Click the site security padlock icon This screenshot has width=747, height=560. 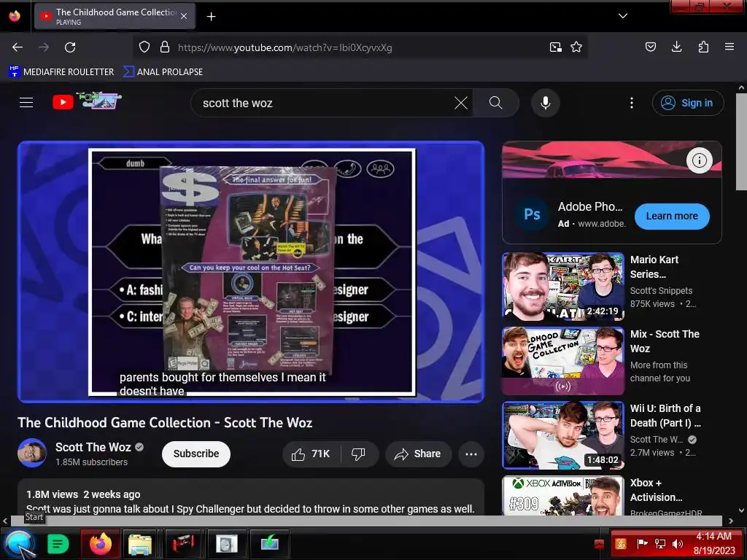pyautogui.click(x=165, y=47)
